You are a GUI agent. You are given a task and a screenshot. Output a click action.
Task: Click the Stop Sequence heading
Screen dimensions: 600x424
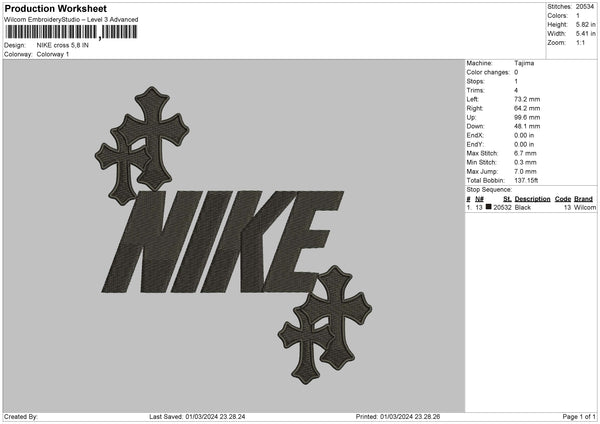(x=489, y=189)
